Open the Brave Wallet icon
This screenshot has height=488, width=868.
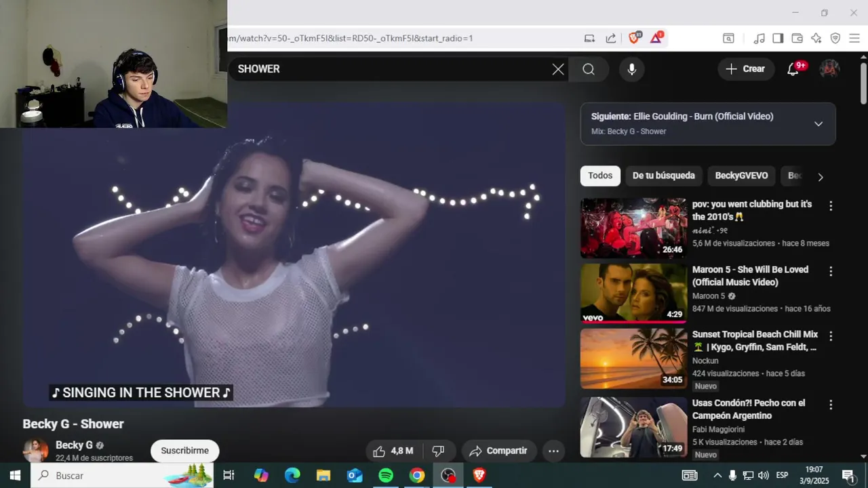pyautogui.click(x=797, y=39)
